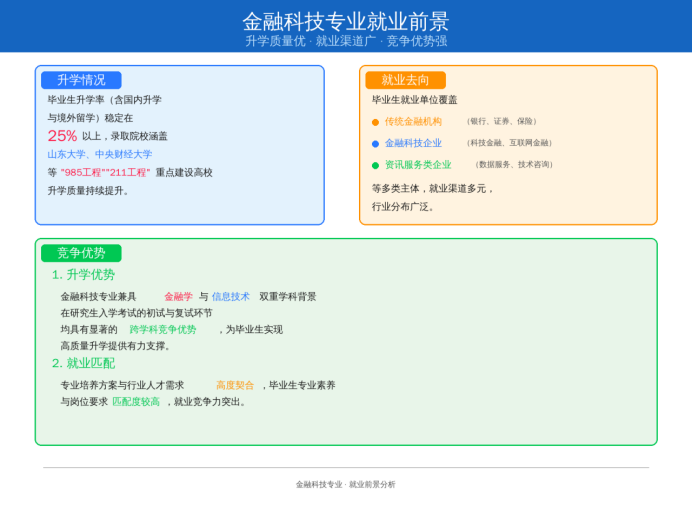Image resolution: width=692 pixels, height=519 pixels.
Task: Click the orange 传统金融机构 text
Action: click(x=413, y=121)
